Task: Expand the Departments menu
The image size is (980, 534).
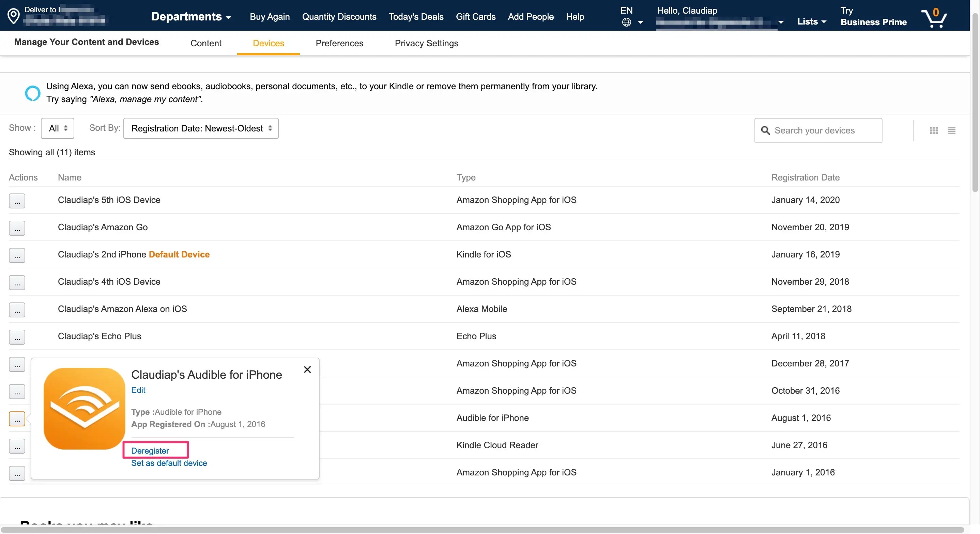Action: point(190,17)
